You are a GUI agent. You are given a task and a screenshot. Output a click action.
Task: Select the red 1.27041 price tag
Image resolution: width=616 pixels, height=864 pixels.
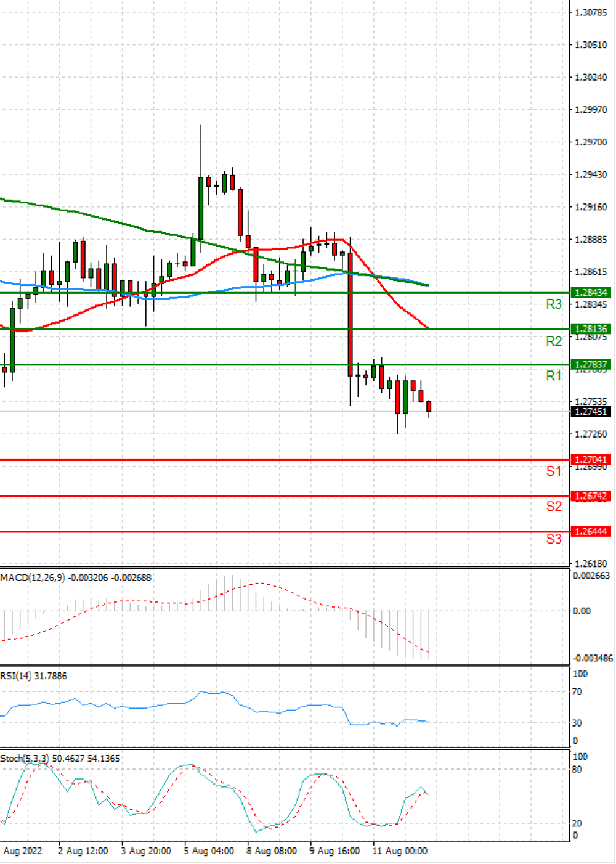coord(591,460)
